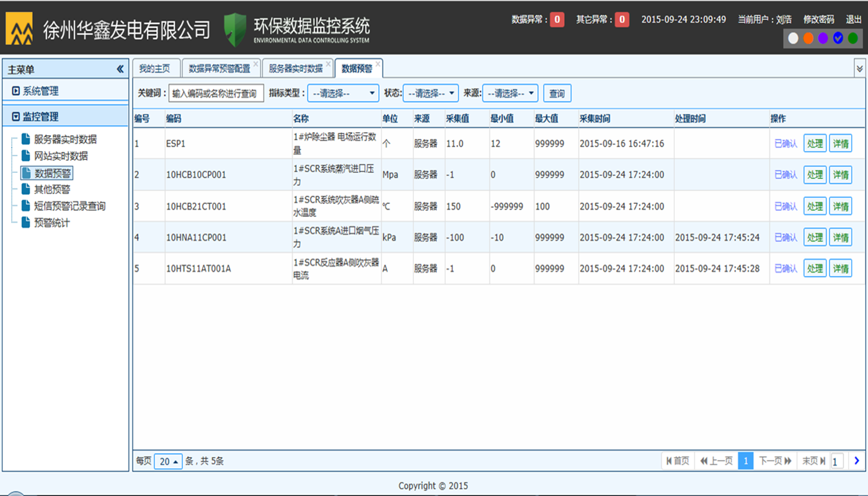Click 详情 for row 10HCB21CT001
868x496 pixels.
[841, 206]
